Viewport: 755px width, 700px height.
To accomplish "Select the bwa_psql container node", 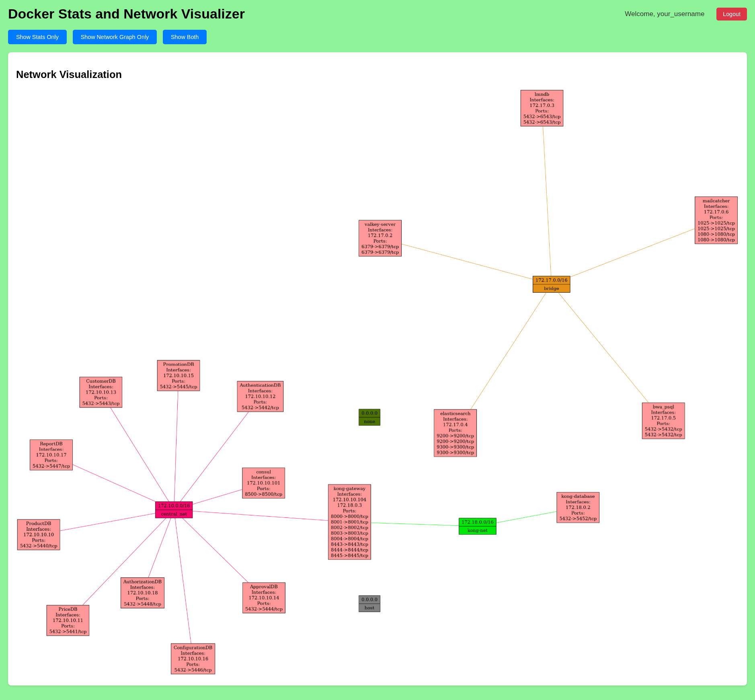I will [663, 421].
